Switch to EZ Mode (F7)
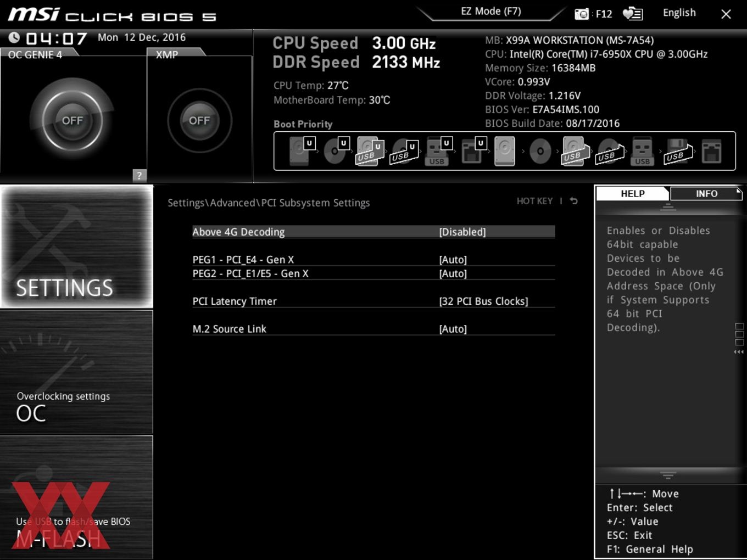Viewport: 747px width, 560px height. coord(491,11)
